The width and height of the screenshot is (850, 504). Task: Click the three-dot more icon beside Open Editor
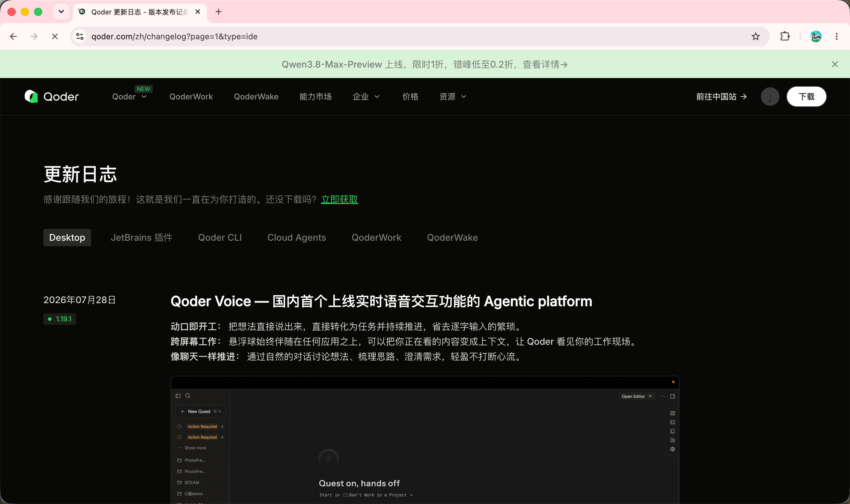(x=663, y=396)
